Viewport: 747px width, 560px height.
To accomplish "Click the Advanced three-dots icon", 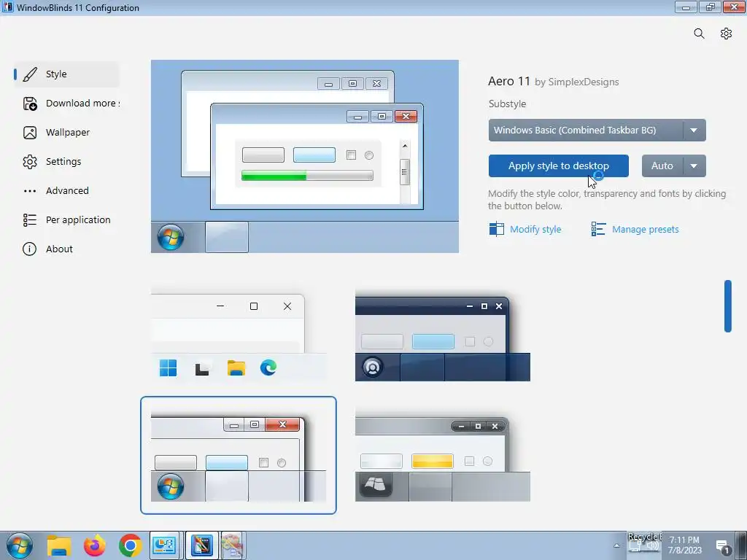I will click(29, 191).
